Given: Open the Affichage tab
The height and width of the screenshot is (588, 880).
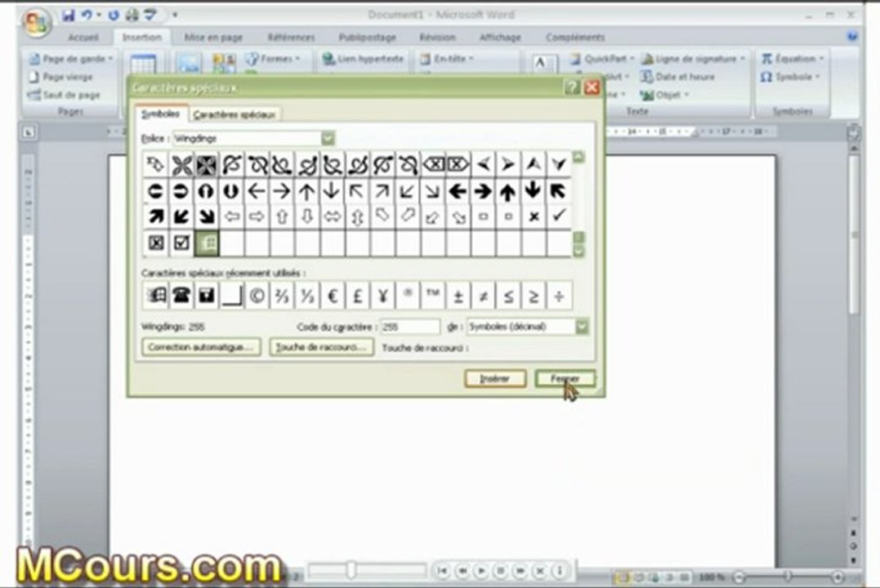Looking at the screenshot, I should tap(500, 38).
